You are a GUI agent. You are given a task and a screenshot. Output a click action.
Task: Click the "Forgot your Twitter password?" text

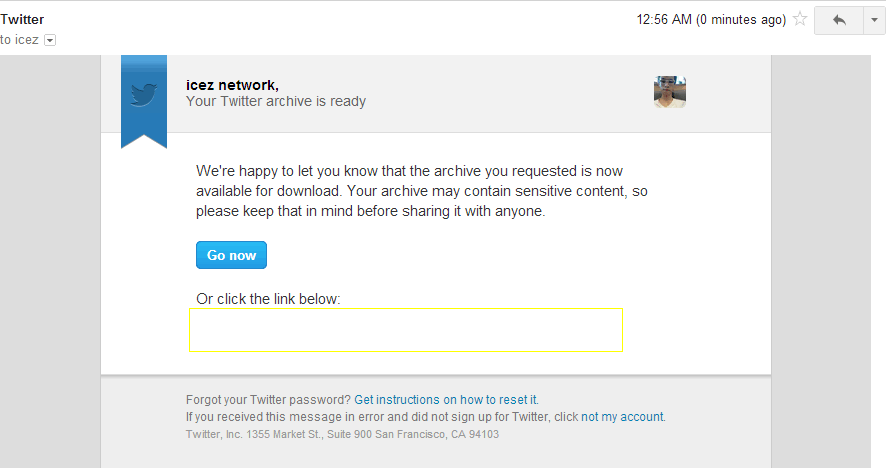click(x=268, y=399)
